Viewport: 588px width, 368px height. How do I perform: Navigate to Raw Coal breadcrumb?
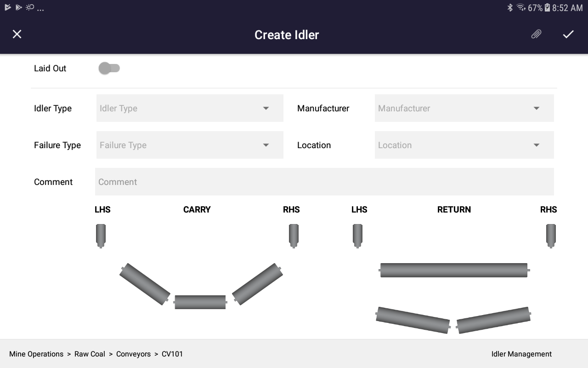click(90, 354)
